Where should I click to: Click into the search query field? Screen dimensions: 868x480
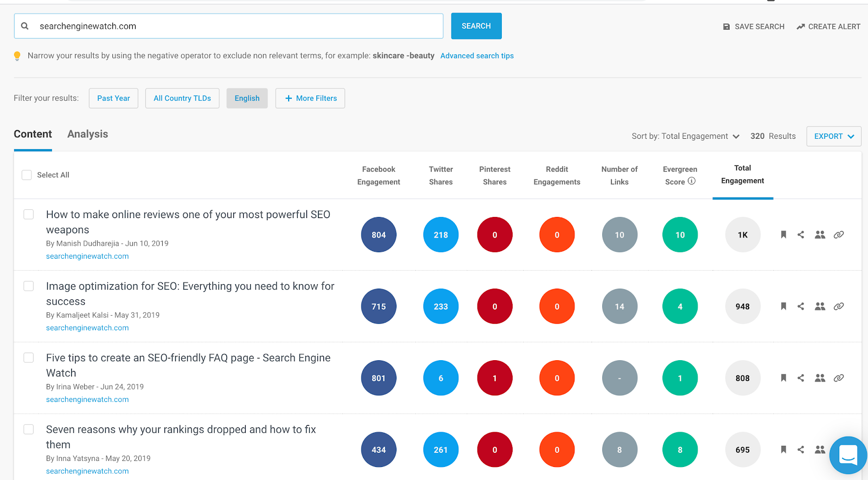point(228,26)
